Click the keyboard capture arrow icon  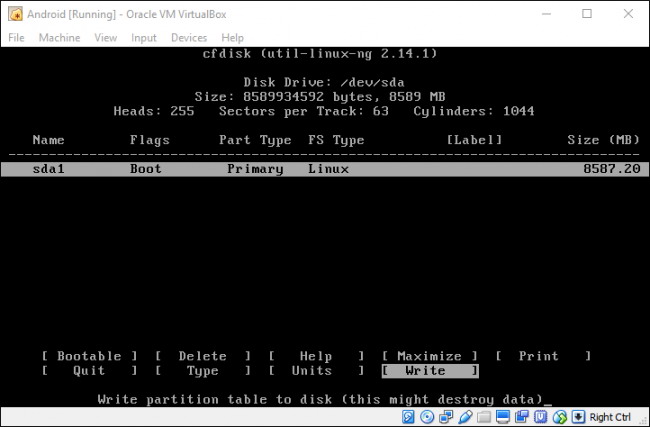click(578, 417)
